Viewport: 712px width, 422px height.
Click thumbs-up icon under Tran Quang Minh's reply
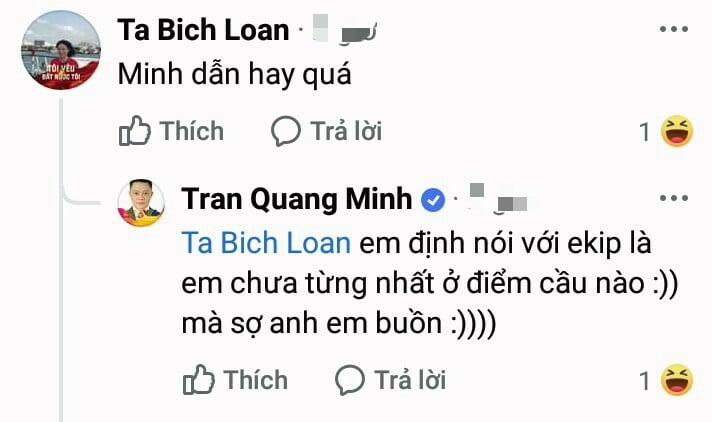tap(198, 379)
